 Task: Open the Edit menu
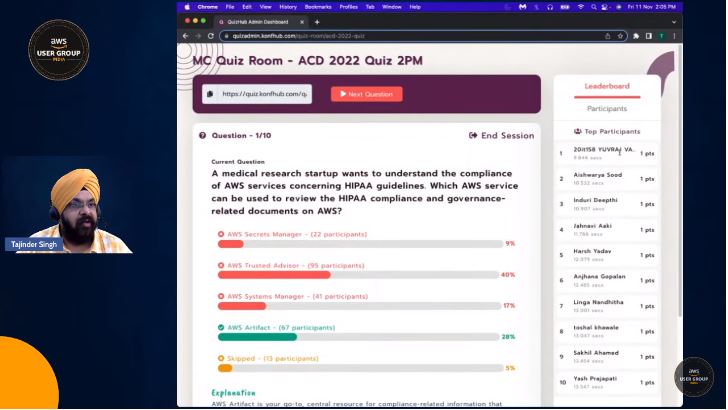247,7
